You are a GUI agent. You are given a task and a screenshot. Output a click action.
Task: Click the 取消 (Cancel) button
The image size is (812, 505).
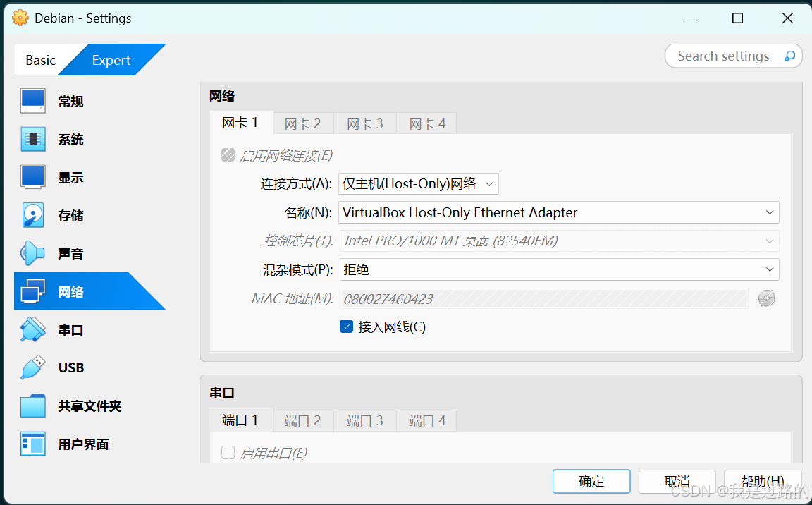[x=677, y=481]
